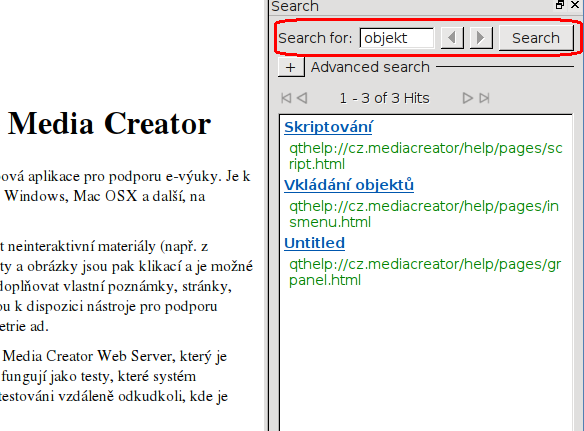Viewport: 584px width, 431px height.
Task: Open the Skriptování search result
Action: 328,127
